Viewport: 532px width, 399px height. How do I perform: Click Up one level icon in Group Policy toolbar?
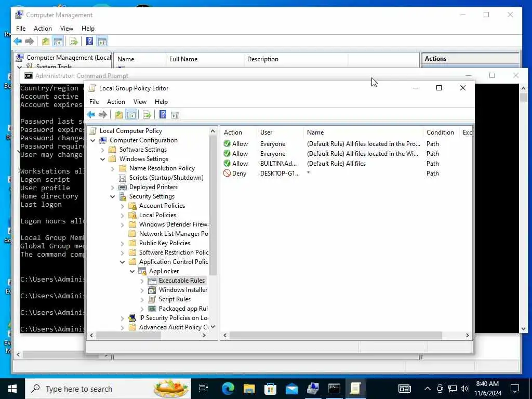tap(119, 115)
